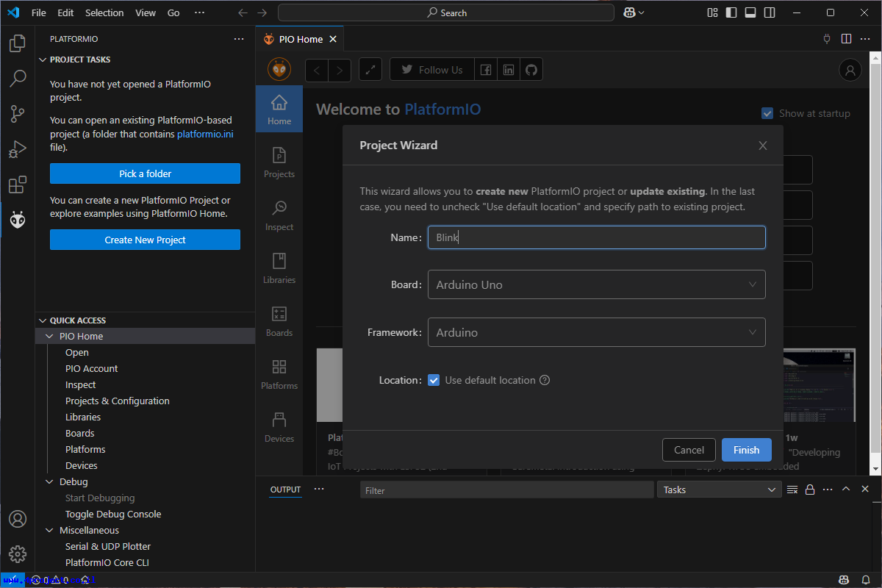
Task: Click the plug icon in editor title actions
Action: click(x=827, y=39)
